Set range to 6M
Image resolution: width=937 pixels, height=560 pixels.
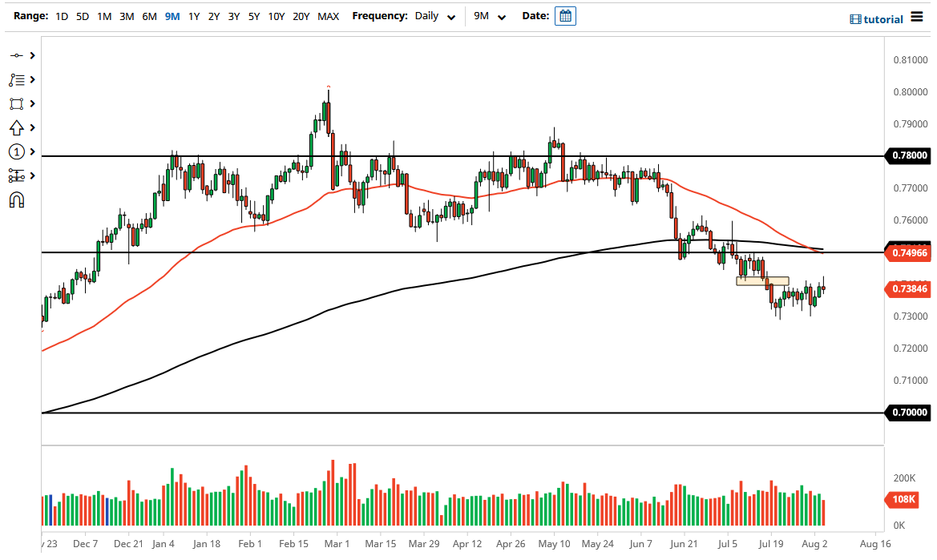[x=149, y=16]
